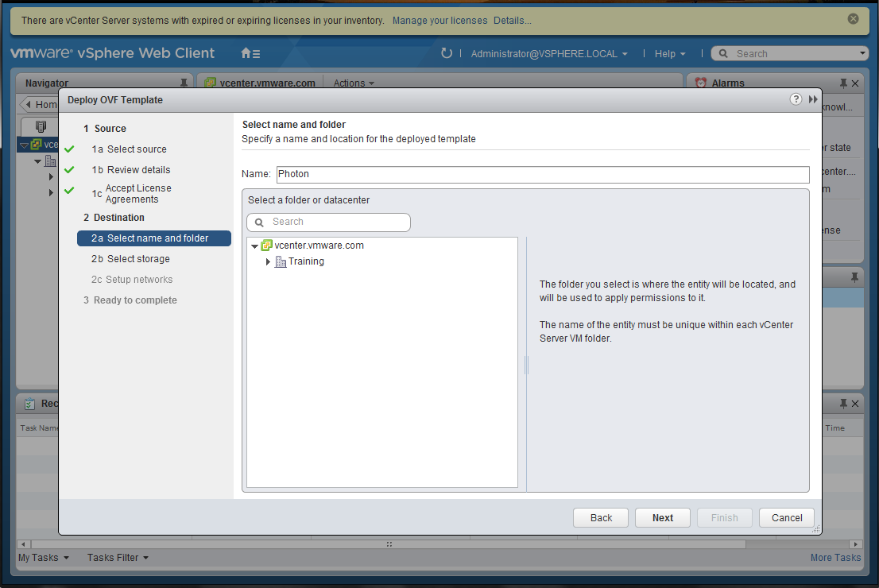Open the Manage your licenses link

(439, 20)
